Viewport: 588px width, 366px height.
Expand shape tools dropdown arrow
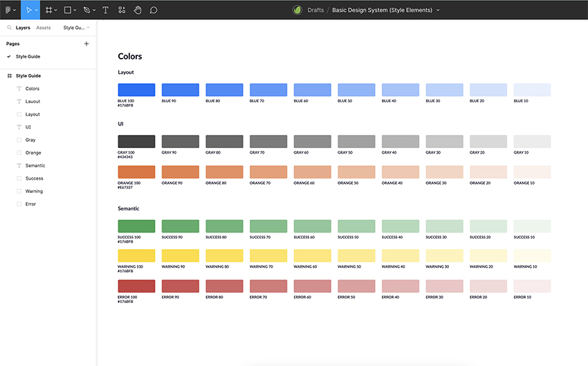pyautogui.click(x=75, y=10)
